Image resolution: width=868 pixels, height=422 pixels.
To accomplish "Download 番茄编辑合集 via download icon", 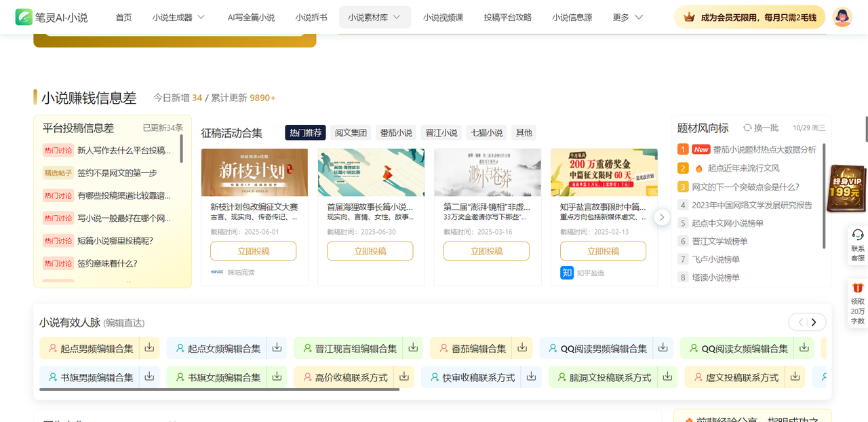I will [522, 348].
